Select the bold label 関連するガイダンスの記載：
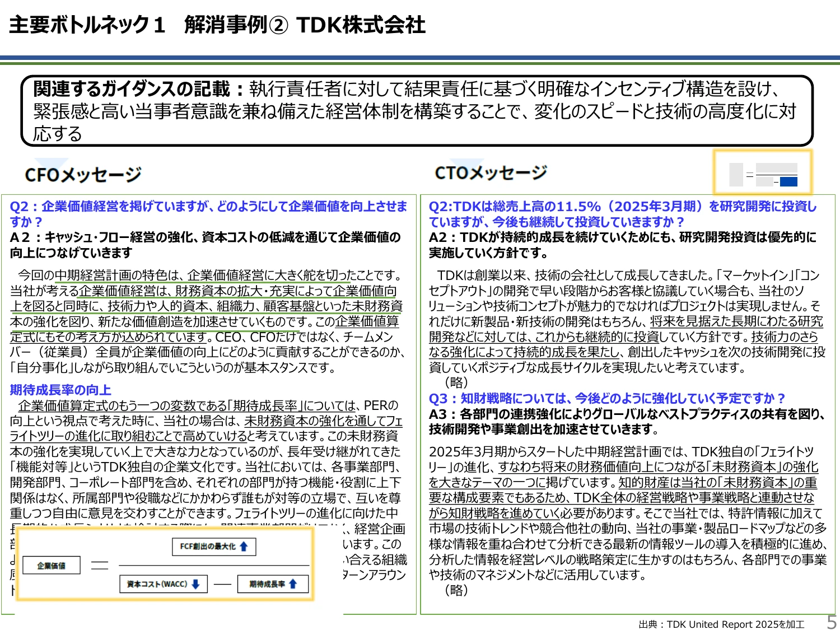The height and width of the screenshot is (630, 840). tap(139, 88)
